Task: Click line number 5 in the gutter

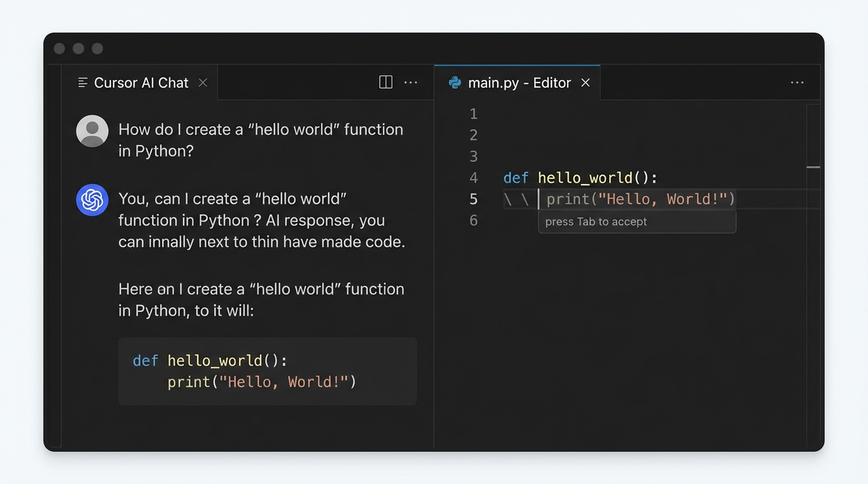Action: pos(473,199)
